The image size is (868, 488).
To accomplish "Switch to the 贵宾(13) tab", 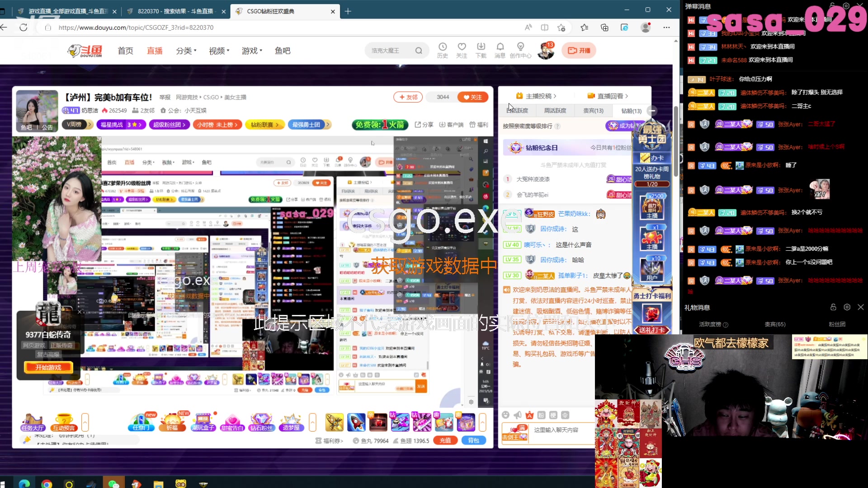I will point(593,111).
